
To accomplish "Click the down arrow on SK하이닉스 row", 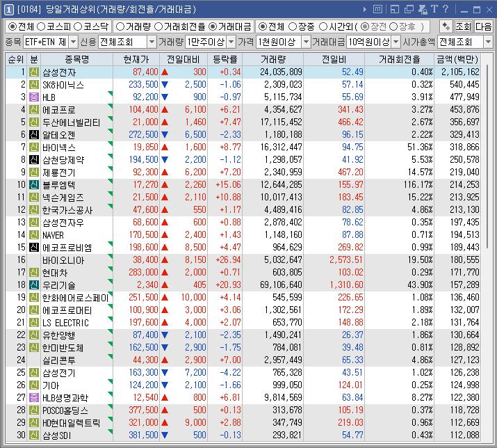I will [x=165, y=85].
